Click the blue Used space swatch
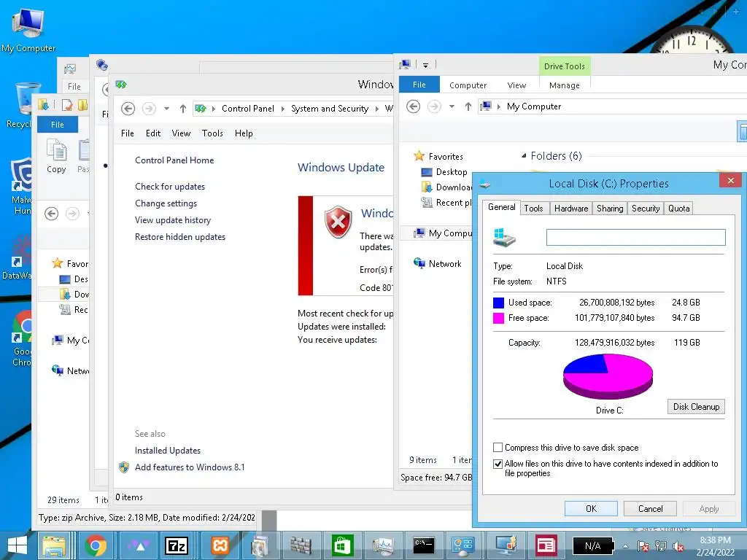The height and width of the screenshot is (560, 747). (498, 303)
